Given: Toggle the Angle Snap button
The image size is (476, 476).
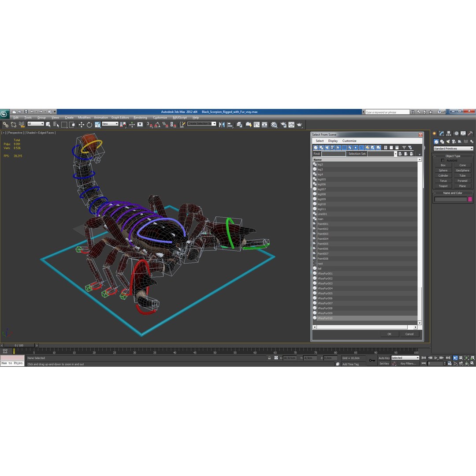Looking at the screenshot, I should (157, 124).
